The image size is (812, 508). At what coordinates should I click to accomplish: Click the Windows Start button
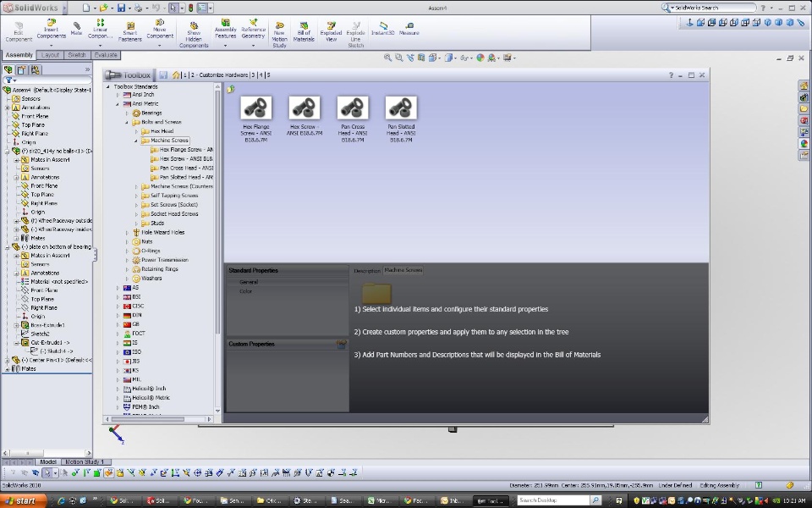[23, 500]
